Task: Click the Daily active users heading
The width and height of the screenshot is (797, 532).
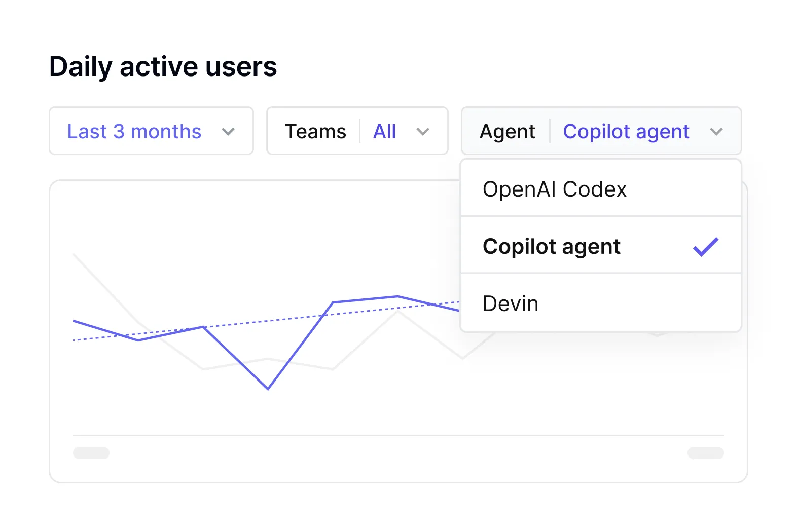Action: coord(163,66)
